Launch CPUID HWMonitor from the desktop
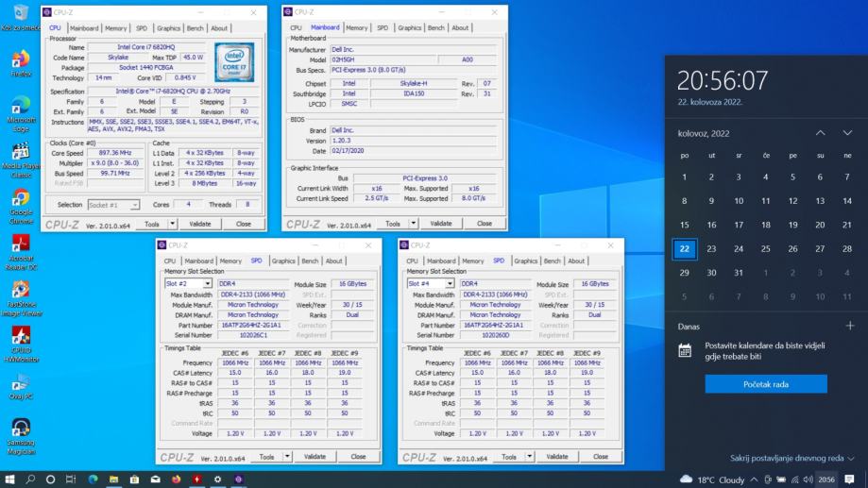This screenshot has height=488, width=868. (21, 339)
